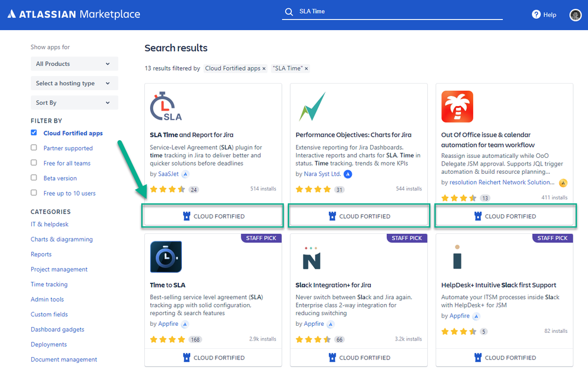The width and height of the screenshot is (588, 370).
Task: Click star rating on Out Of Office card
Action: coord(459,198)
